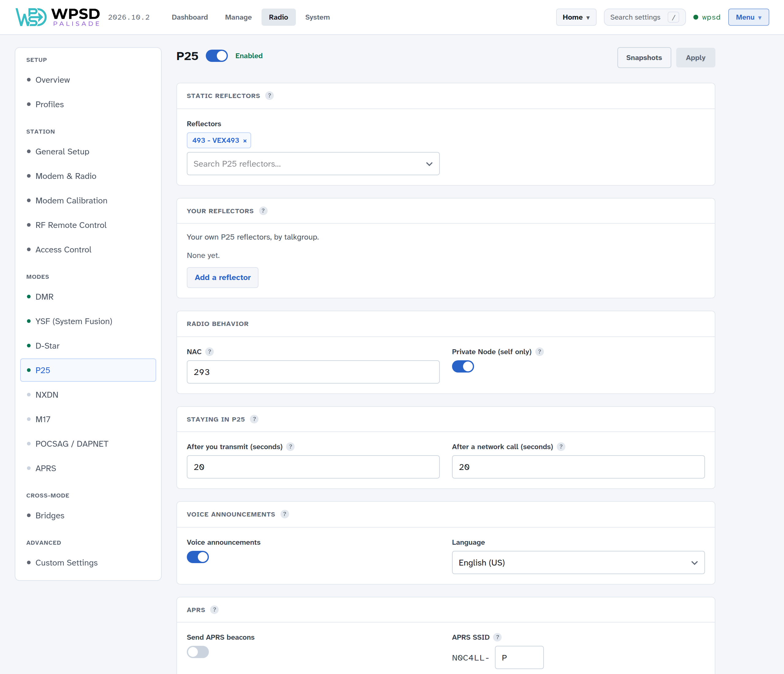
Task: Select NXDN mode in sidebar
Action: tap(88, 395)
